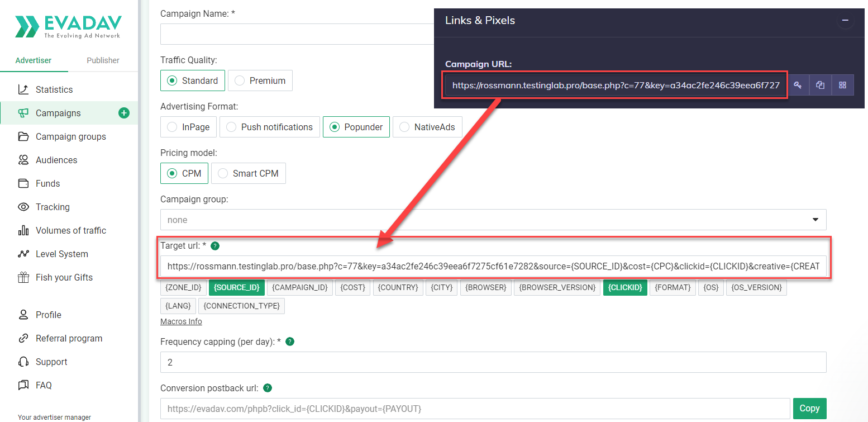Collapse the Links & Pixels panel

pyautogui.click(x=845, y=21)
